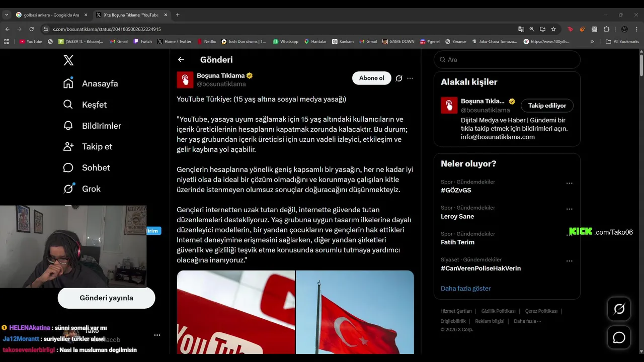The image size is (644, 362).
Task: Open the Twitch bookmark
Action: 143,42
